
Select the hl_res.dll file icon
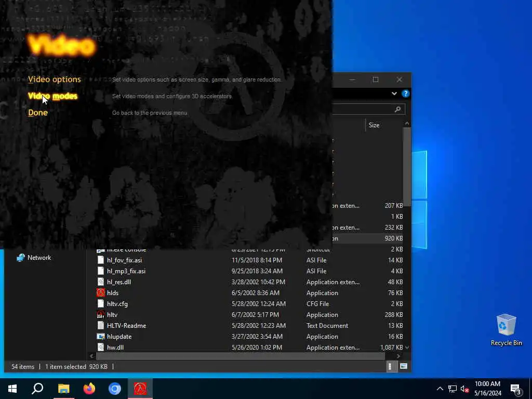tap(101, 282)
